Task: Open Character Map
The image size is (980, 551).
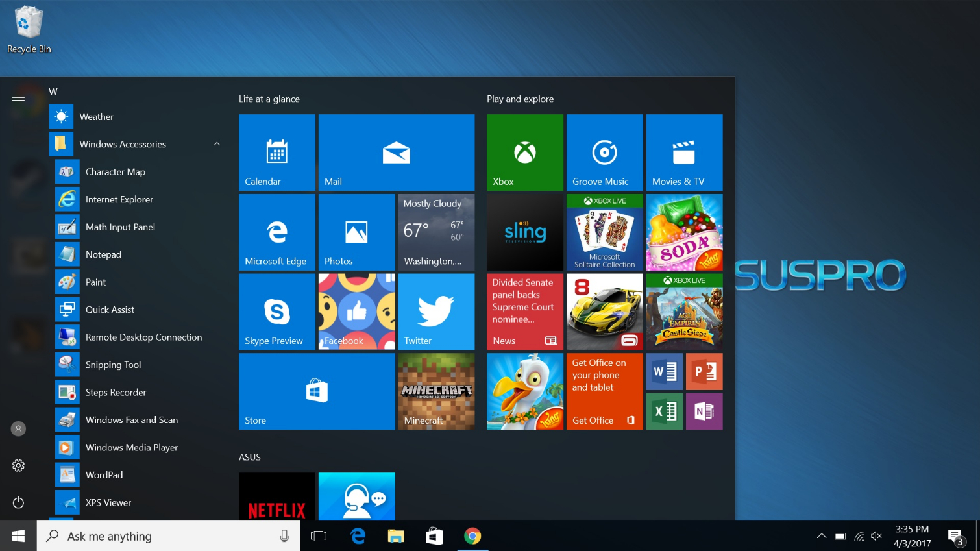Action: click(138, 172)
